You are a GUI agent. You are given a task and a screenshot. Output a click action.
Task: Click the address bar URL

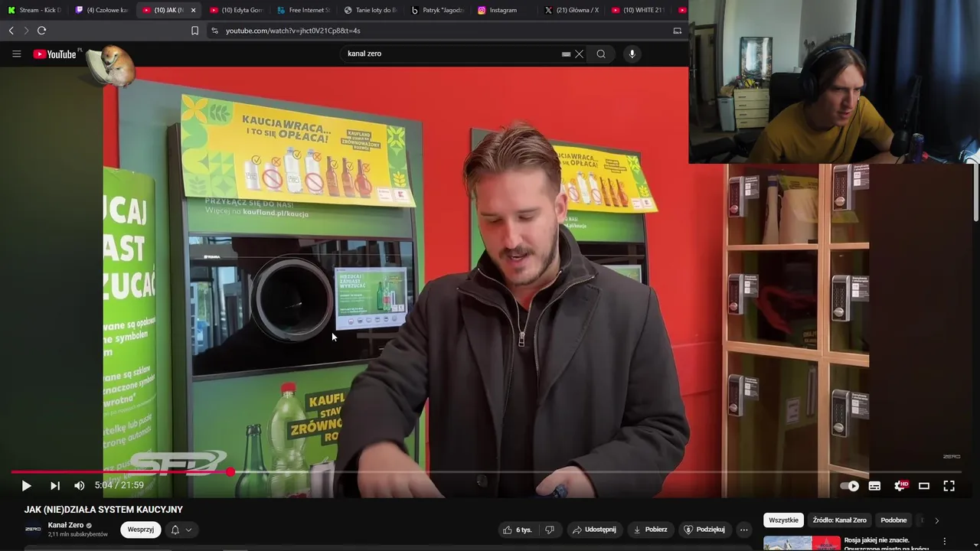(293, 31)
